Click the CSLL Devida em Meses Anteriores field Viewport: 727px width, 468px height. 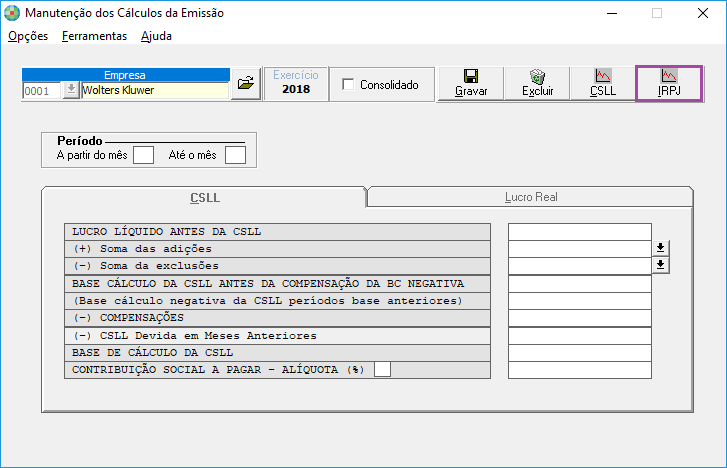tap(580, 336)
